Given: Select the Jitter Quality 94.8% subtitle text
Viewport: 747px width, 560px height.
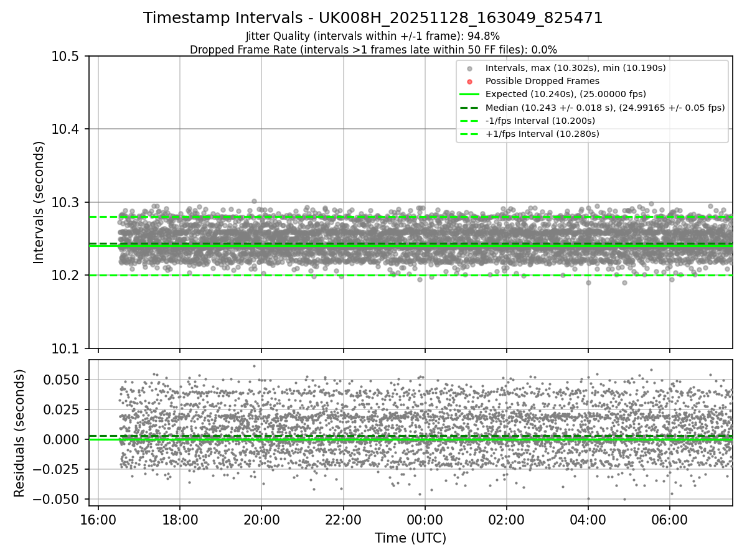Looking at the screenshot, I should tap(373, 36).
